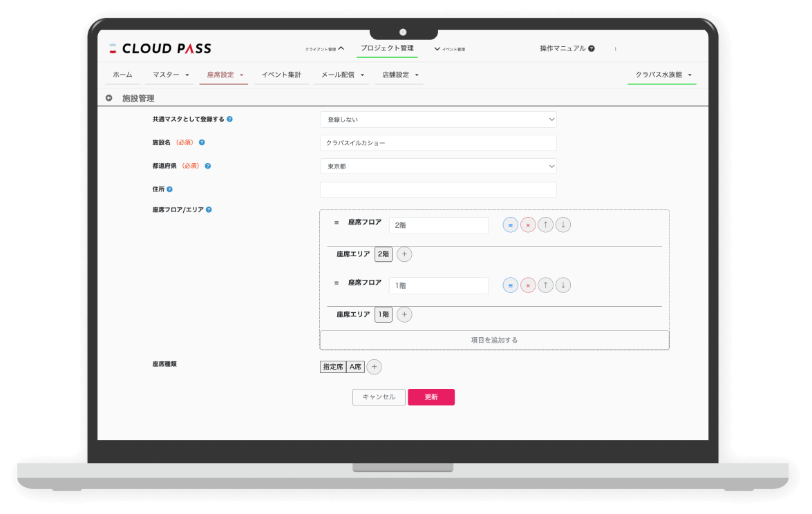Move the 2階 floor down
The height and width of the screenshot is (514, 812).
[x=563, y=225]
